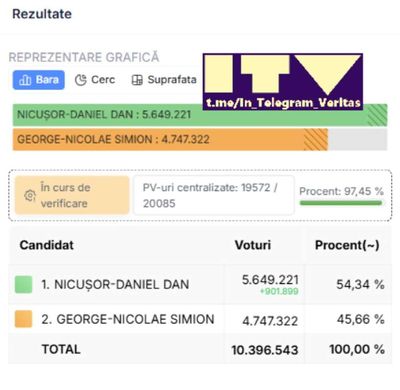Click the green Nicușor-Daniel Dan bar
400x390 pixels.
200,115
